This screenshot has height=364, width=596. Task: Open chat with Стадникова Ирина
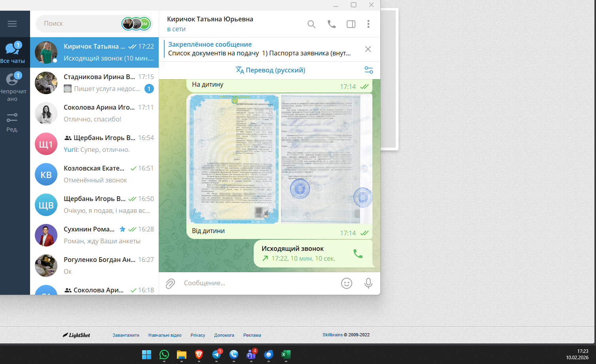(95, 83)
